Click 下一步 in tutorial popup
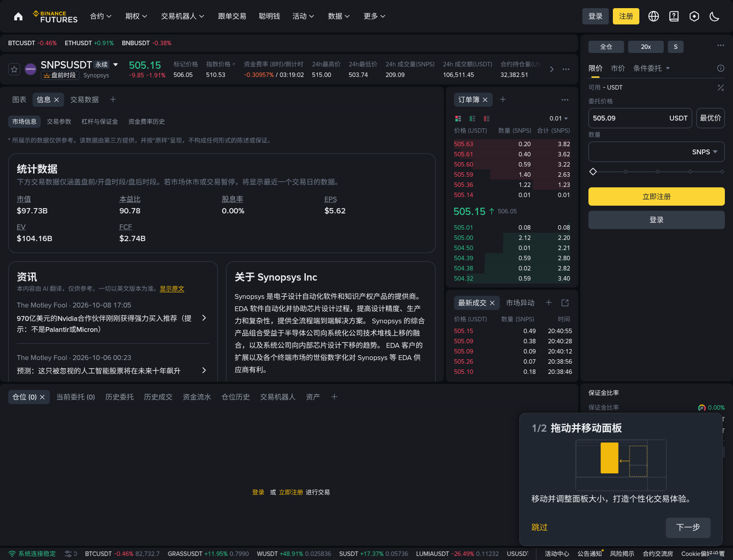This screenshot has width=733, height=560. click(688, 527)
